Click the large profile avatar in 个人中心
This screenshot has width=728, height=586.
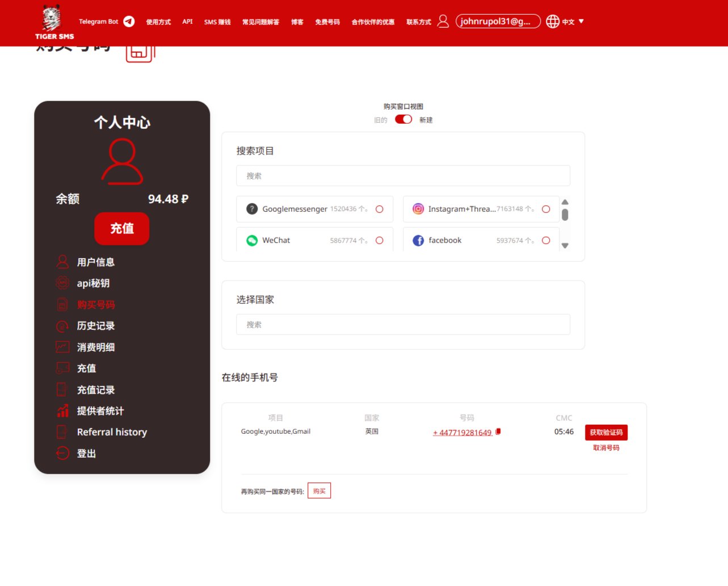(x=122, y=162)
